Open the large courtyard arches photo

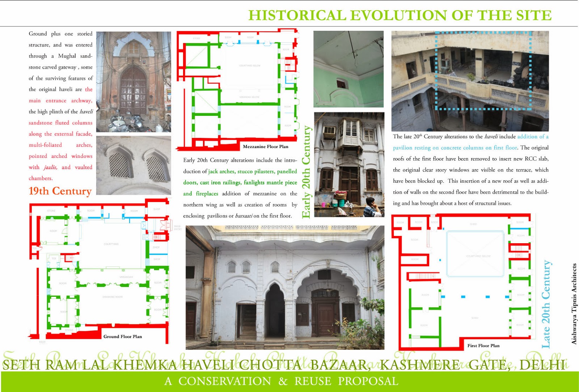pos(285,287)
